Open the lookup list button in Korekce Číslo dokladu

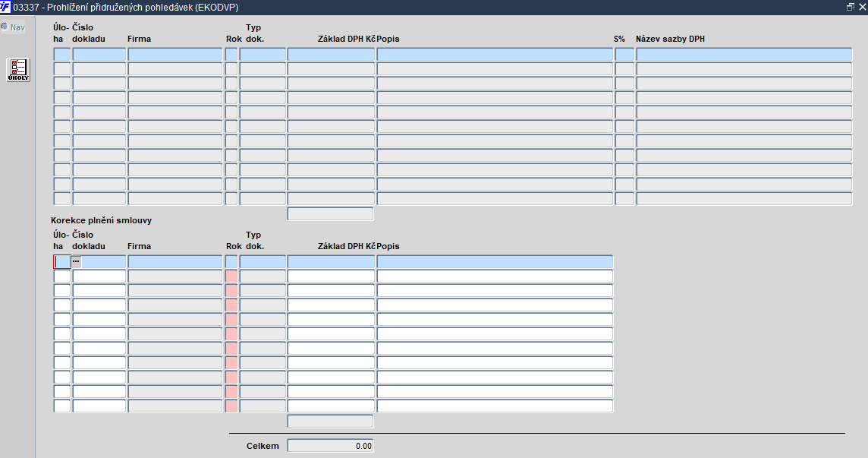pyautogui.click(x=77, y=262)
